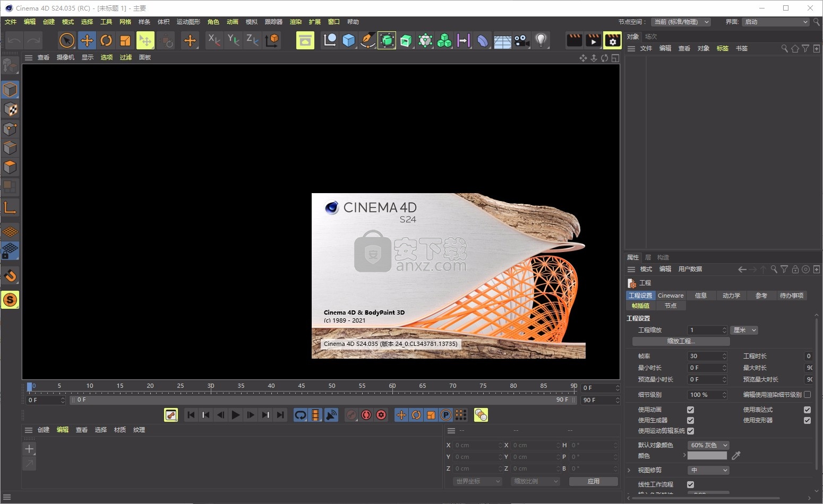Toggle Z axis lock
823x504 pixels.
click(252, 40)
